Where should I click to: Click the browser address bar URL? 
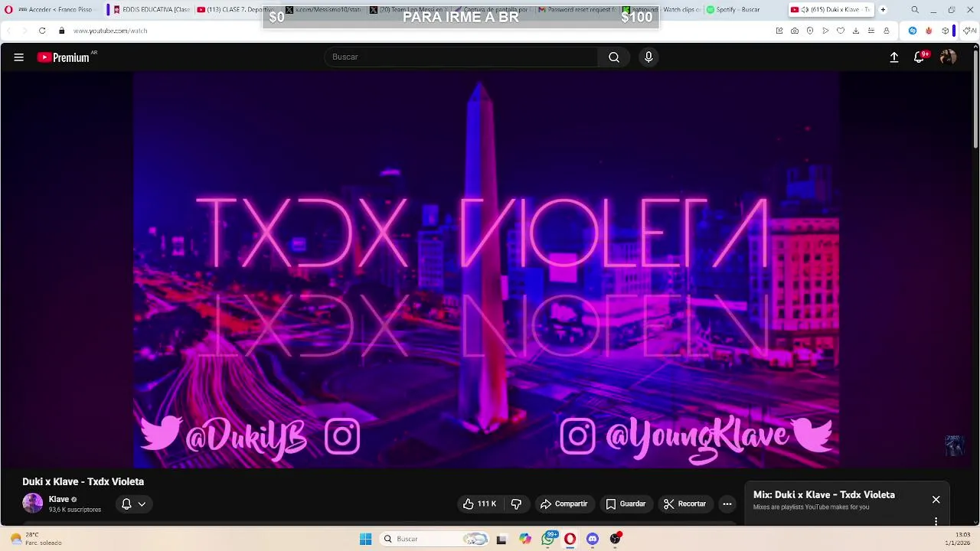[x=110, y=31]
